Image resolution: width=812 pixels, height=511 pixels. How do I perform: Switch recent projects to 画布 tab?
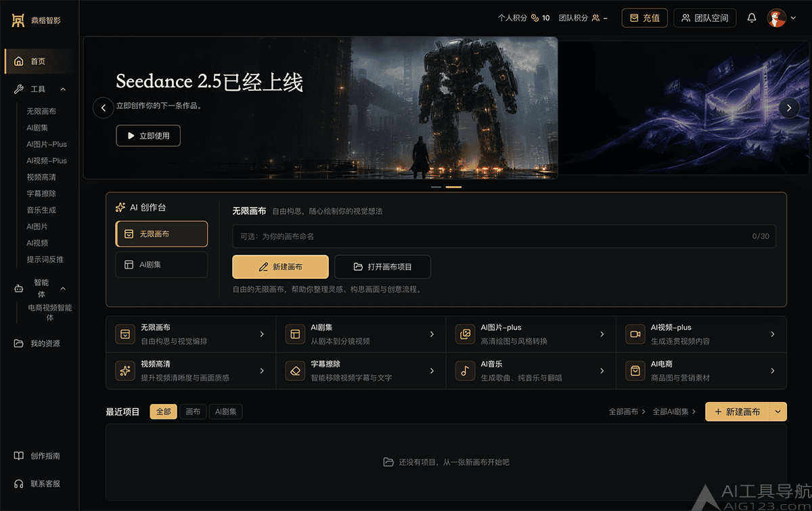click(193, 412)
